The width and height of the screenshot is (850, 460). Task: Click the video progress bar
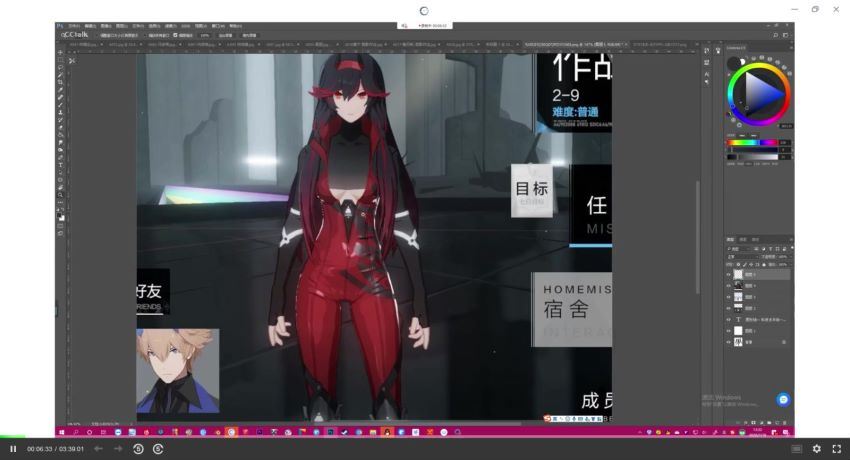(x=425, y=436)
